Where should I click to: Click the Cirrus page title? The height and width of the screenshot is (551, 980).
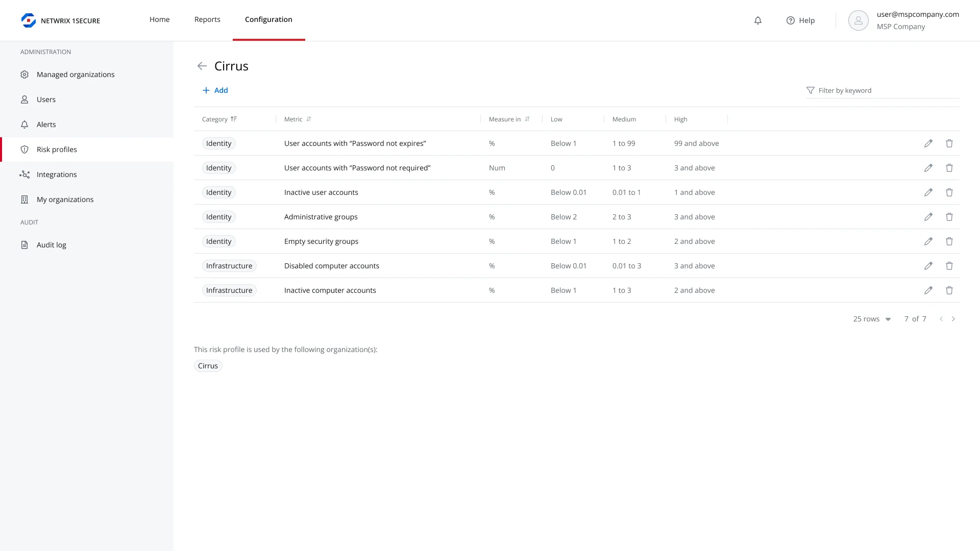231,66
